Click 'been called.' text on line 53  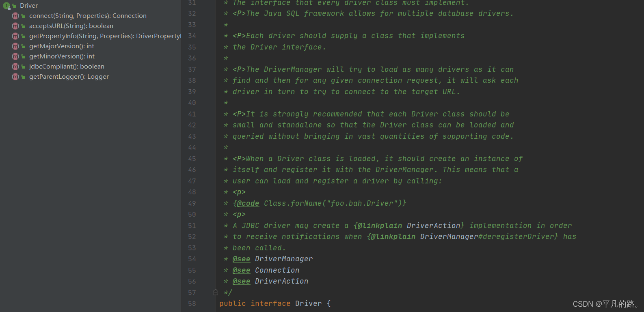259,248
